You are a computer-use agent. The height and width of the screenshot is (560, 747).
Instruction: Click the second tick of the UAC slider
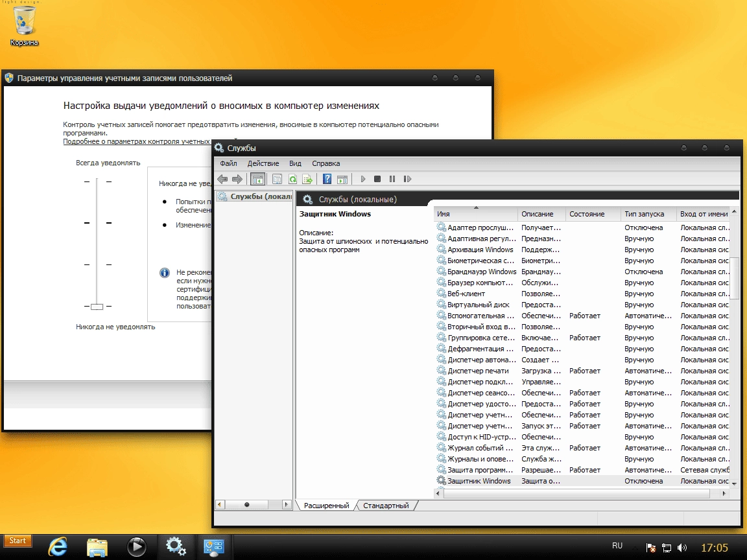pyautogui.click(x=98, y=223)
